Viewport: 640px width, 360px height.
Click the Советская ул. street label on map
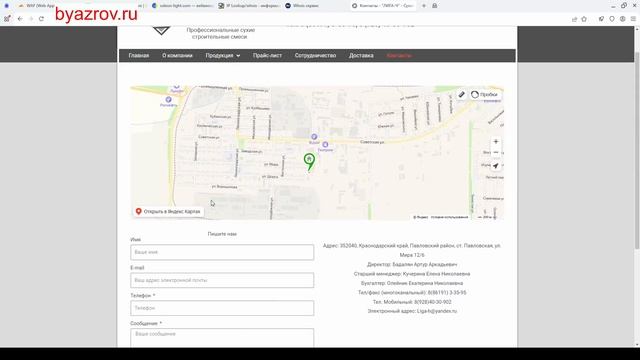point(372,142)
